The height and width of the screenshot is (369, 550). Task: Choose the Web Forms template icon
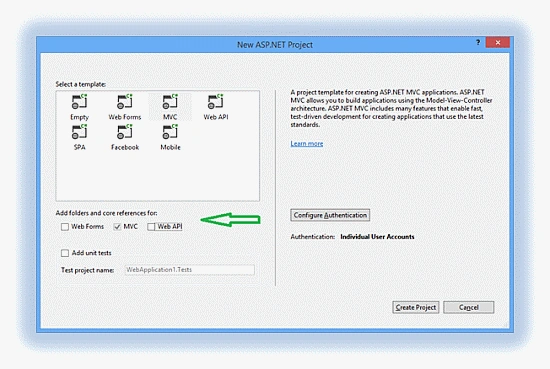pos(125,101)
